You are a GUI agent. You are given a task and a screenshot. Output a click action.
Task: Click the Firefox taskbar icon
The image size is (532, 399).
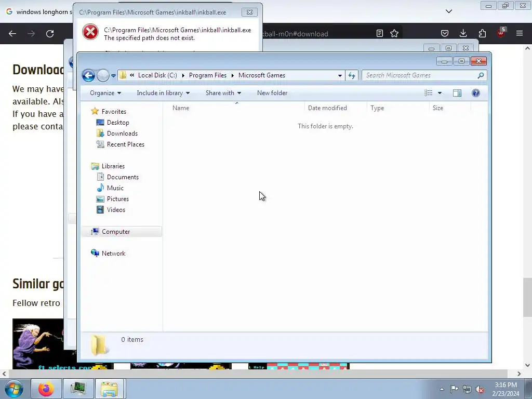pos(46,389)
